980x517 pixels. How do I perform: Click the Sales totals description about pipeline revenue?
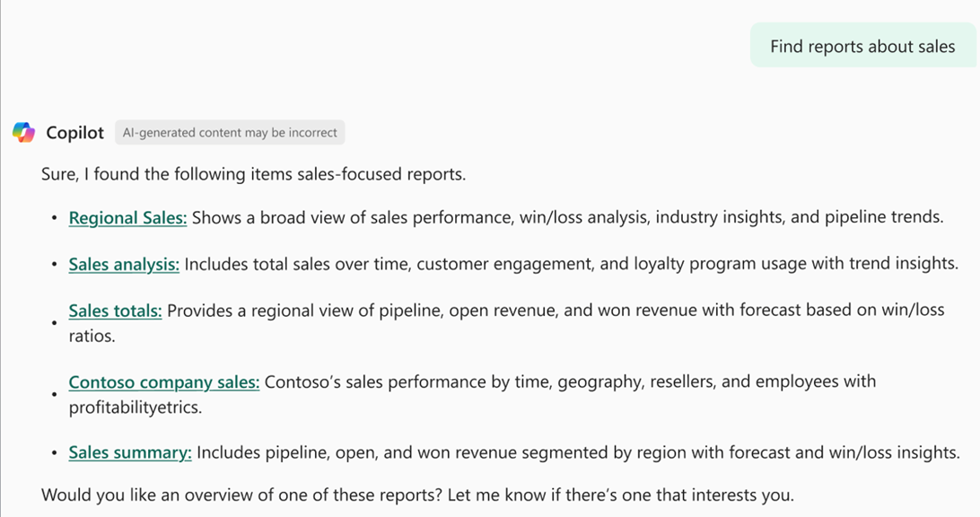(x=555, y=311)
